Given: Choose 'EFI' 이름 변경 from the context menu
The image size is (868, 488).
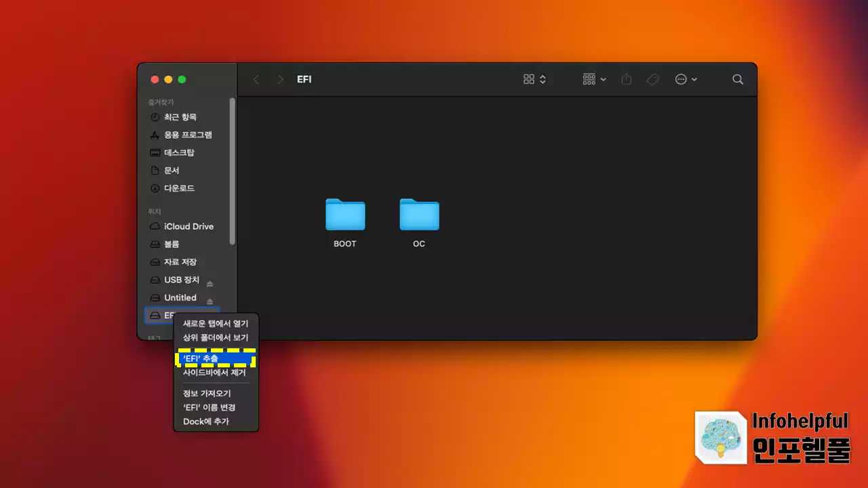Looking at the screenshot, I should coord(216,407).
